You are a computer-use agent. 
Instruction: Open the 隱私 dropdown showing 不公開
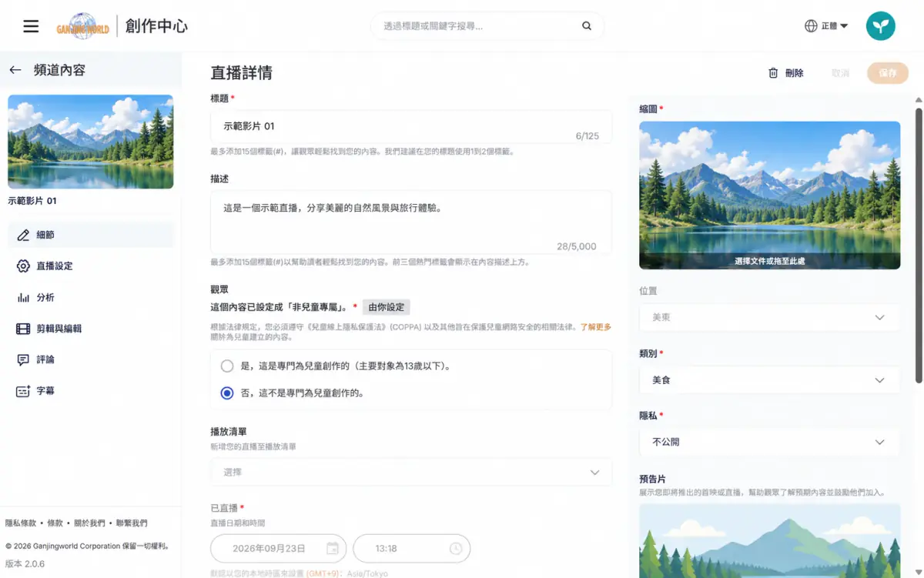(769, 443)
